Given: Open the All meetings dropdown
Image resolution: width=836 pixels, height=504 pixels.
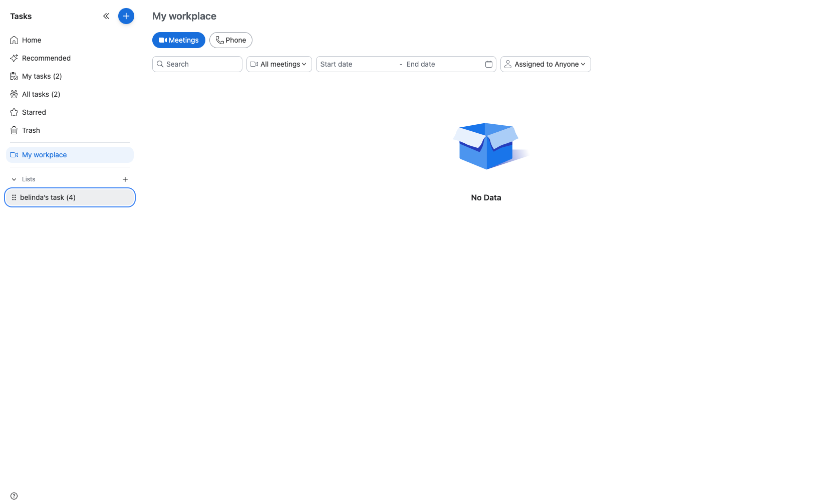Looking at the screenshot, I should tap(279, 64).
